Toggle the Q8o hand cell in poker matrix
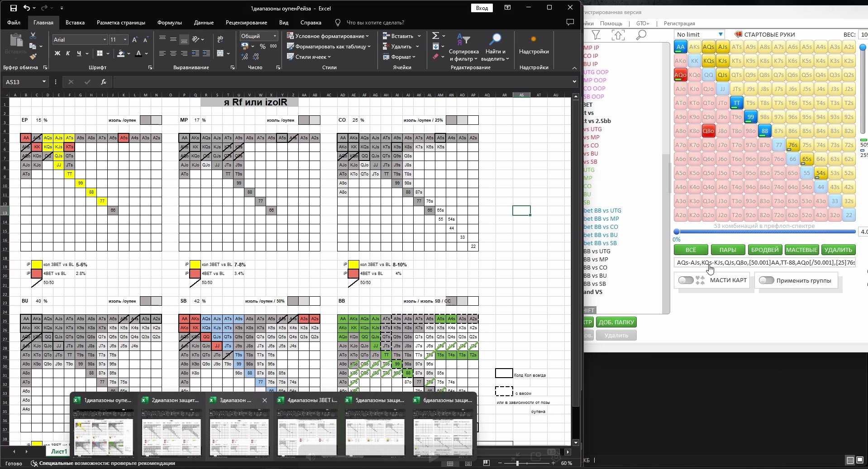 [x=709, y=131]
